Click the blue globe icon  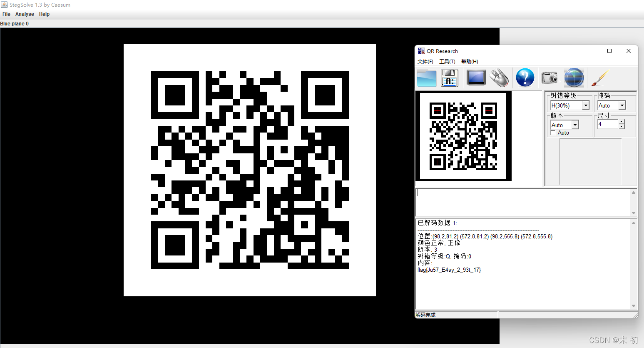[574, 78]
